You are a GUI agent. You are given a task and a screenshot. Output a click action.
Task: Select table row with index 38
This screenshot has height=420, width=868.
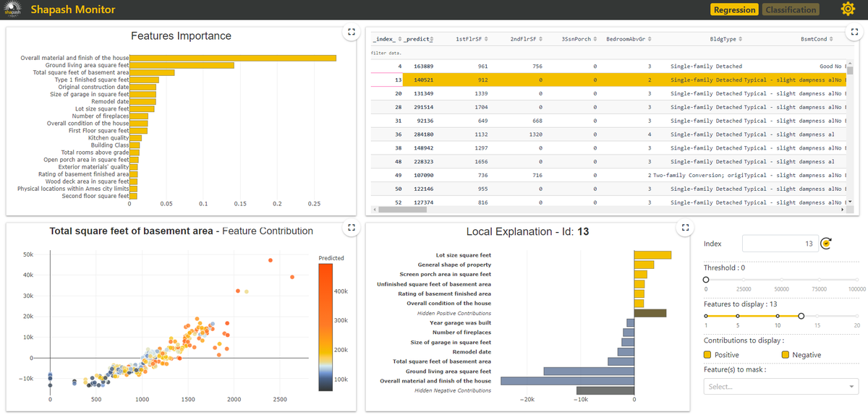click(x=609, y=148)
